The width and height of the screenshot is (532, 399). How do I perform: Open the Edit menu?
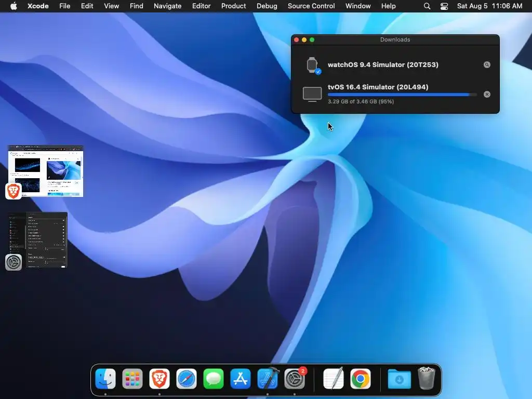[x=87, y=6]
